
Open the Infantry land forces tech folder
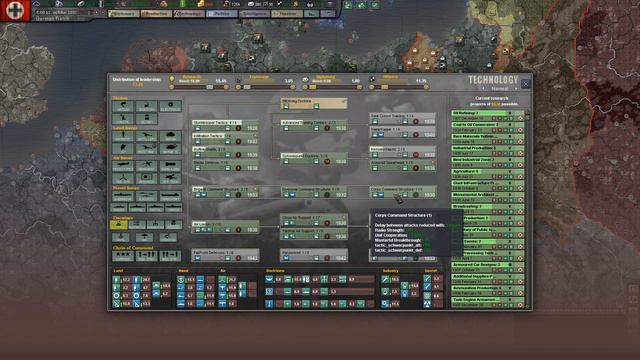click(123, 136)
